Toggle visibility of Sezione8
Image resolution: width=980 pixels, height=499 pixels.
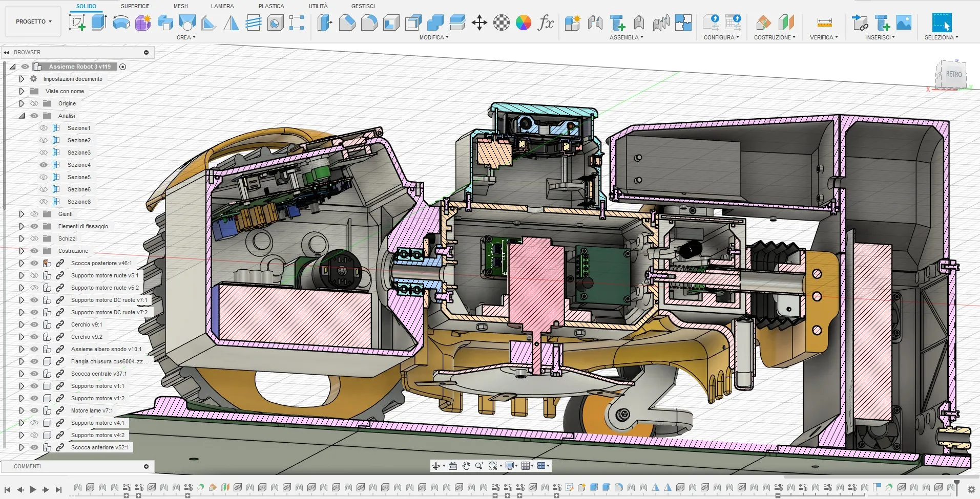(44, 202)
